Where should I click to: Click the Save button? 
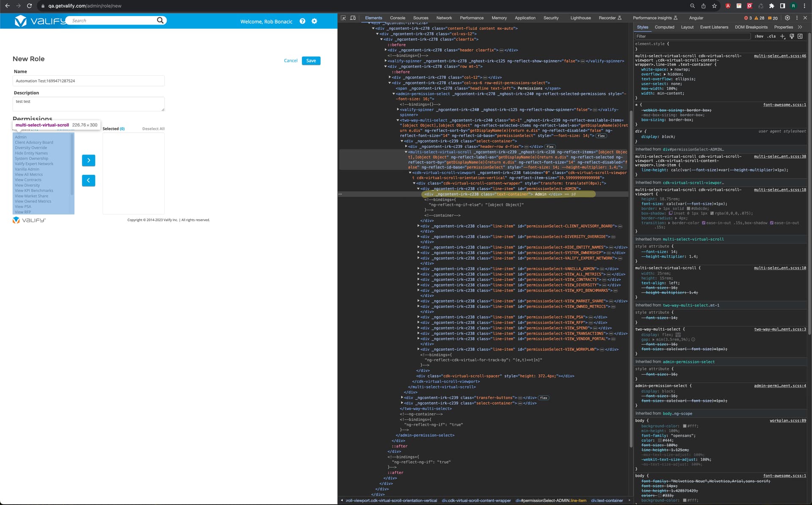(x=311, y=61)
